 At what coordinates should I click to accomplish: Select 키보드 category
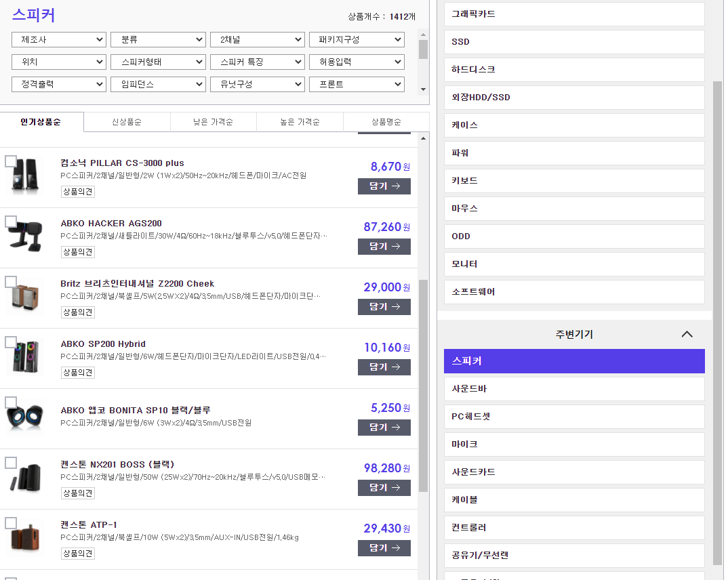point(574,180)
